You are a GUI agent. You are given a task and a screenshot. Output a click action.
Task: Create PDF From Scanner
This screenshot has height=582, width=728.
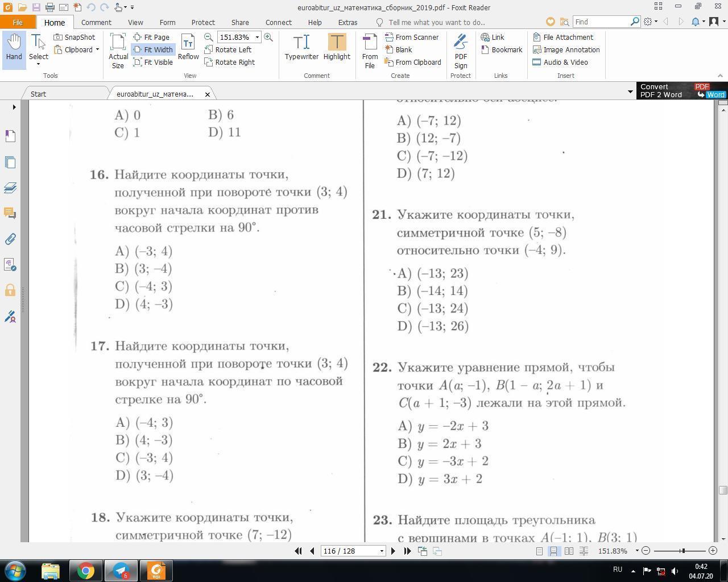pos(412,37)
